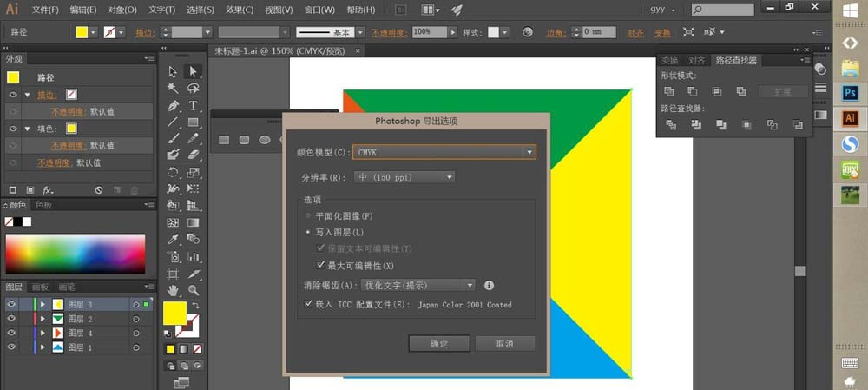
Task: Select the Line Segment tool
Action: tap(173, 122)
